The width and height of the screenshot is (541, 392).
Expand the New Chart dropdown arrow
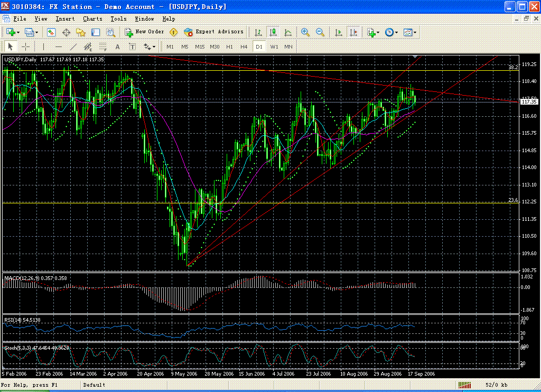pos(19,32)
